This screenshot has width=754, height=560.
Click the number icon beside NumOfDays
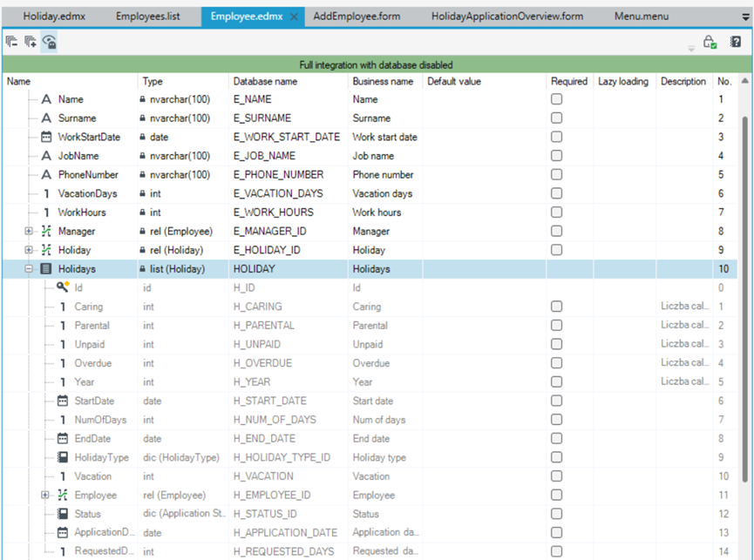63,420
